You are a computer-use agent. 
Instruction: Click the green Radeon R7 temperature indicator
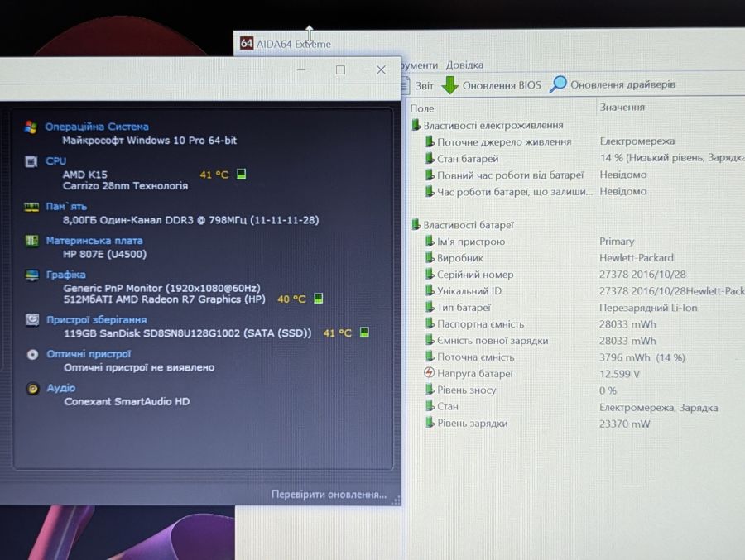coord(319,299)
